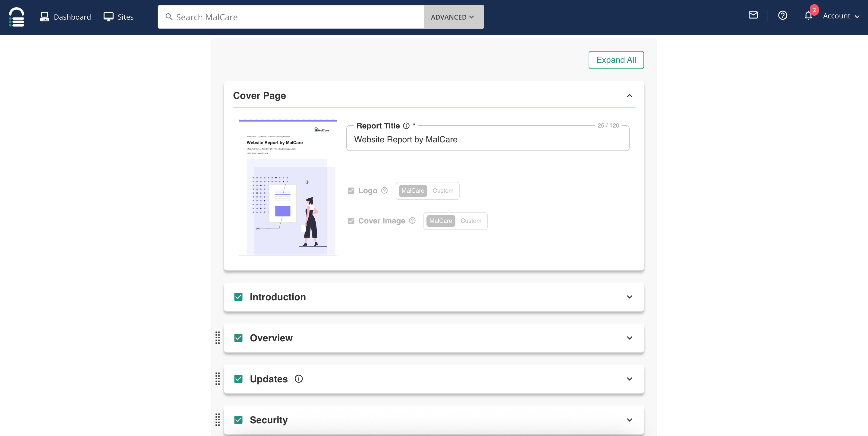The width and height of the screenshot is (868, 436).
Task: Click the MalCare logo icon
Action: tap(17, 17)
